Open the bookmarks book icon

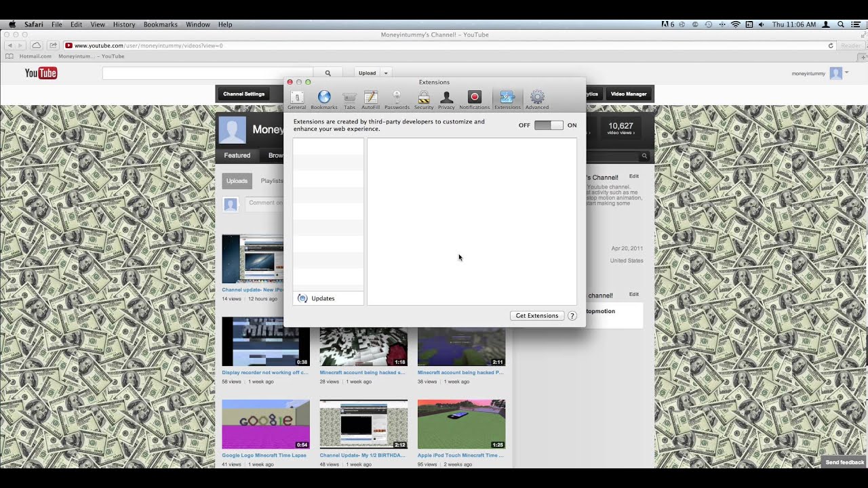[x=9, y=56]
